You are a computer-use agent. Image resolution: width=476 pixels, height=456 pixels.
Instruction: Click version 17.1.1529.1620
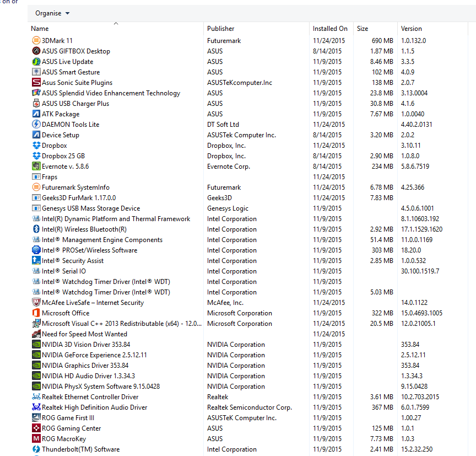pos(421,229)
